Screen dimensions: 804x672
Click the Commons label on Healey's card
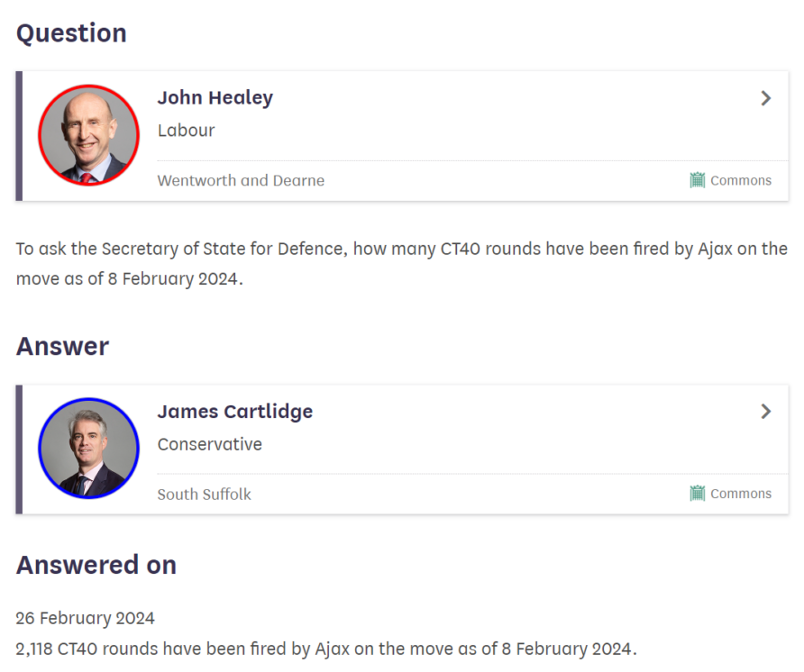[x=741, y=180]
